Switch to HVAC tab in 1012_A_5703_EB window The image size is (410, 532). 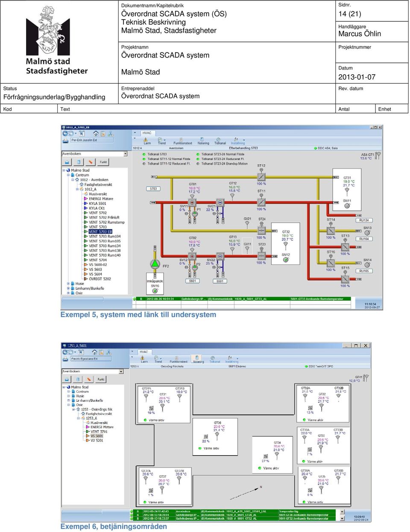coord(147,133)
